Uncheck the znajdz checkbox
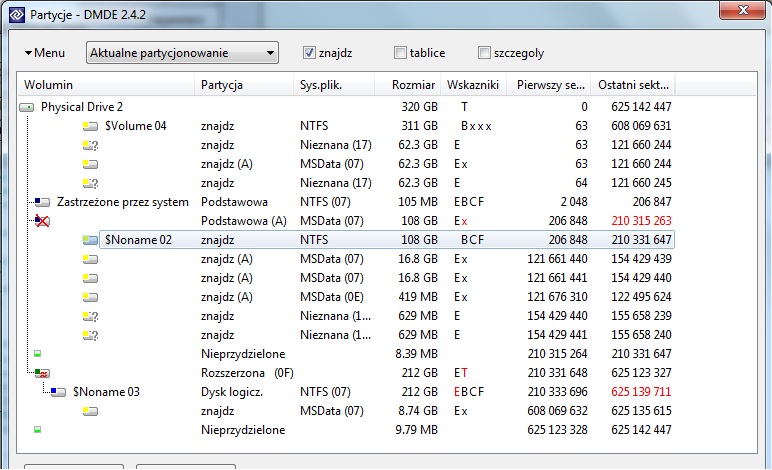This screenshot has width=772, height=470. pyautogui.click(x=309, y=53)
